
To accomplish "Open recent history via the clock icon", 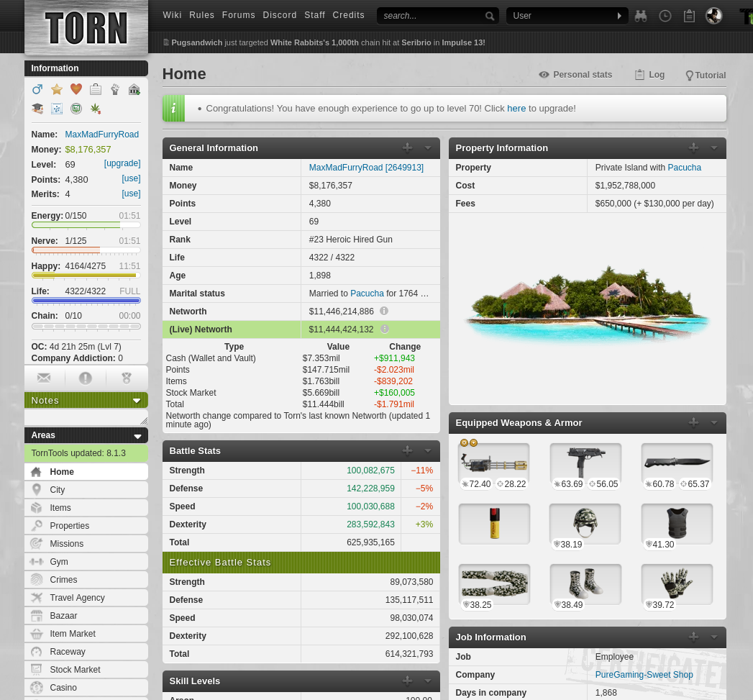I will click(665, 16).
